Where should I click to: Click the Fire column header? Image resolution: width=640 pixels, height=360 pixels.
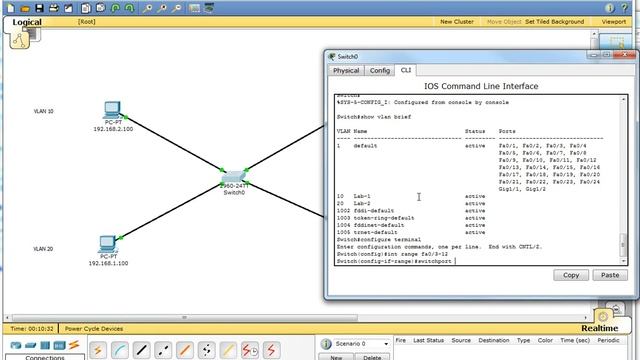pyautogui.click(x=401, y=340)
